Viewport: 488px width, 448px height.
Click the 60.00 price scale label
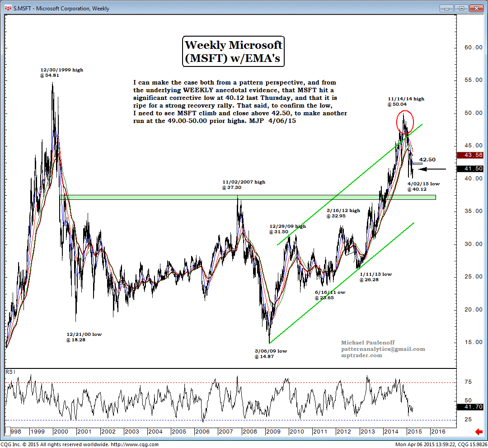pos(474,47)
